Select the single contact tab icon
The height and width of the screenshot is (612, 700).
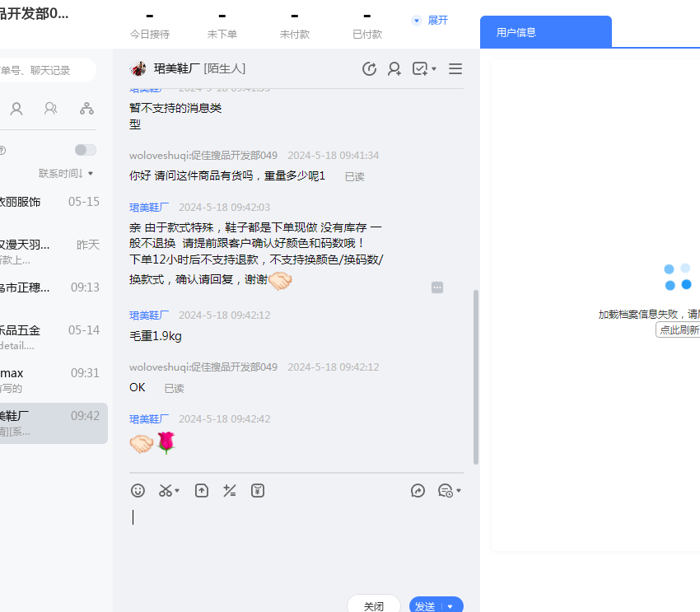click(16, 108)
